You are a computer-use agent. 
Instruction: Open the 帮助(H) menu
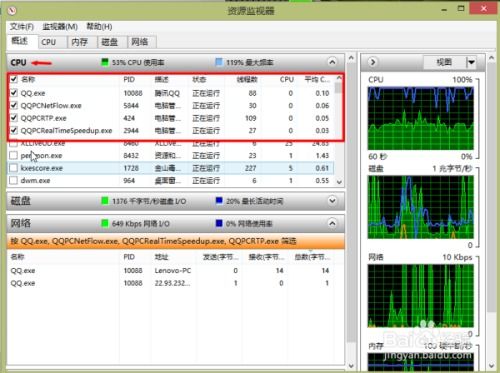click(99, 27)
